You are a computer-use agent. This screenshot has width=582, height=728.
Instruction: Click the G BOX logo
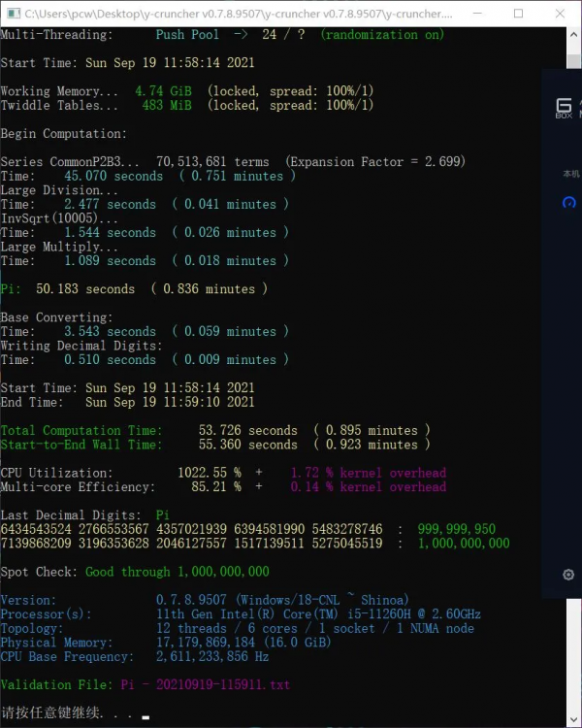(x=565, y=107)
